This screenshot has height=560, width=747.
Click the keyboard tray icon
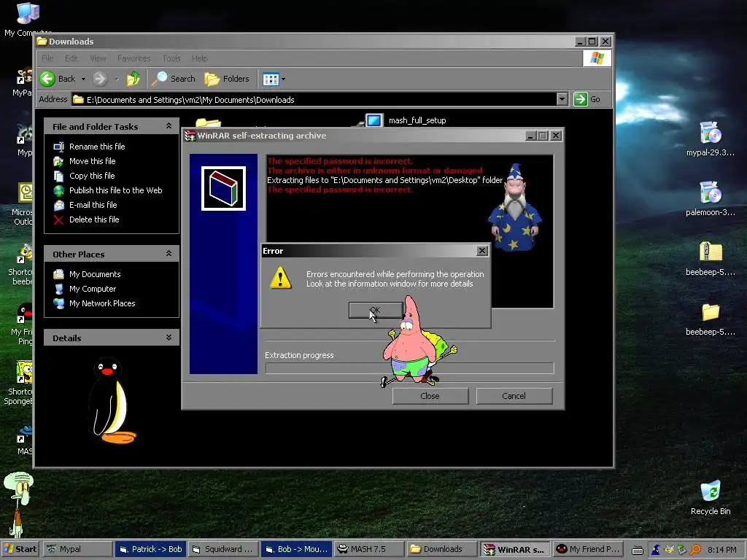pos(637,550)
